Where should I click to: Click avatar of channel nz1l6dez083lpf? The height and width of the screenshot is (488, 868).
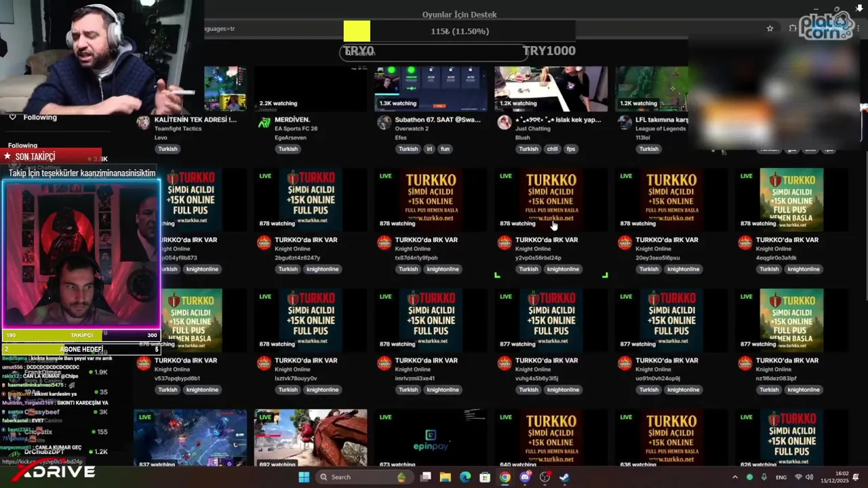745,363
